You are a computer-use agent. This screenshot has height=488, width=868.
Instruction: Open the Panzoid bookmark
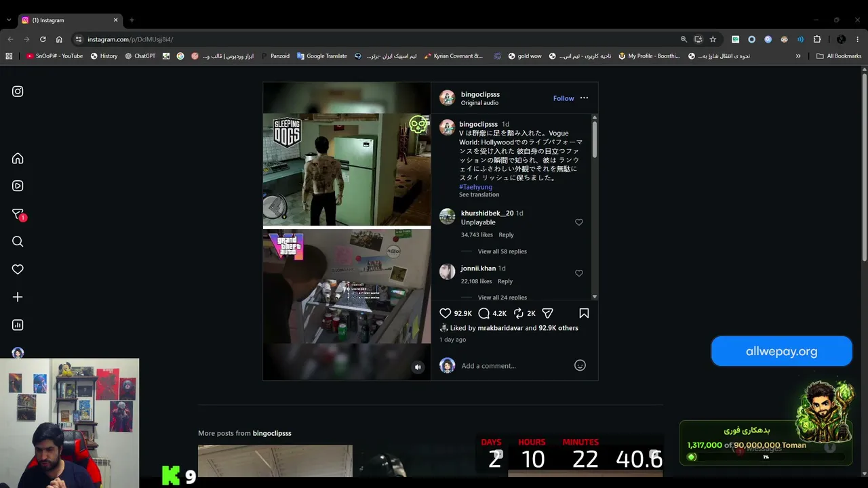(275, 56)
